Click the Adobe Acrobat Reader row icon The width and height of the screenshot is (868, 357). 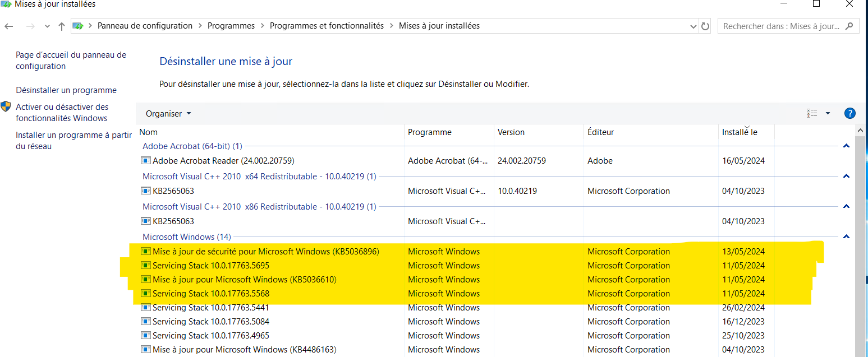pos(146,161)
